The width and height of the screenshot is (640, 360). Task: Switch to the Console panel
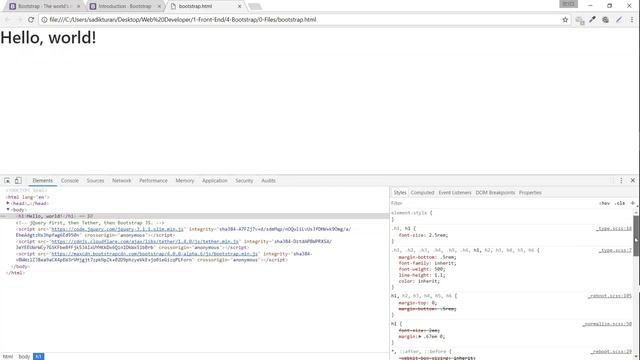tap(70, 180)
